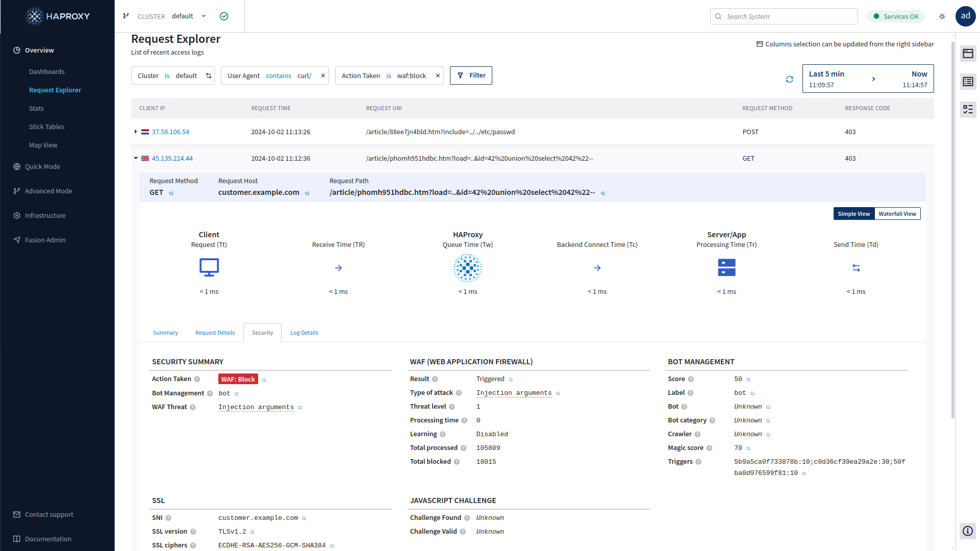This screenshot has width=980, height=551.
Task: Select the Summary tab
Action: click(165, 333)
